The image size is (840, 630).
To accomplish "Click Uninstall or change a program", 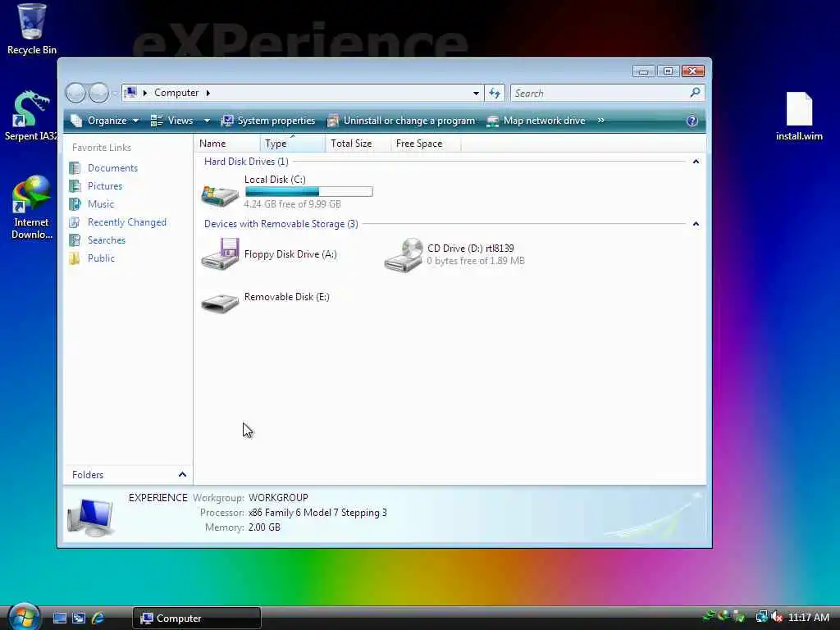I will point(401,121).
